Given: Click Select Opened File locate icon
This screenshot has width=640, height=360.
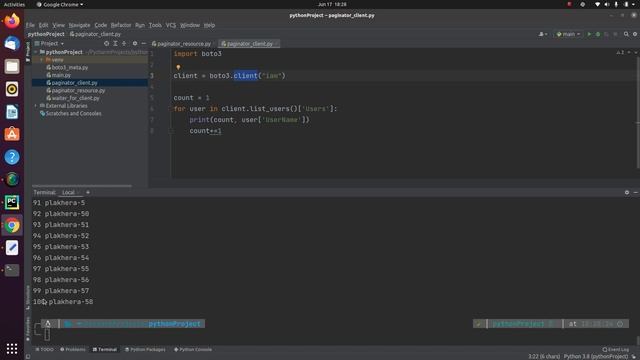Looking at the screenshot, I should coord(107,43).
